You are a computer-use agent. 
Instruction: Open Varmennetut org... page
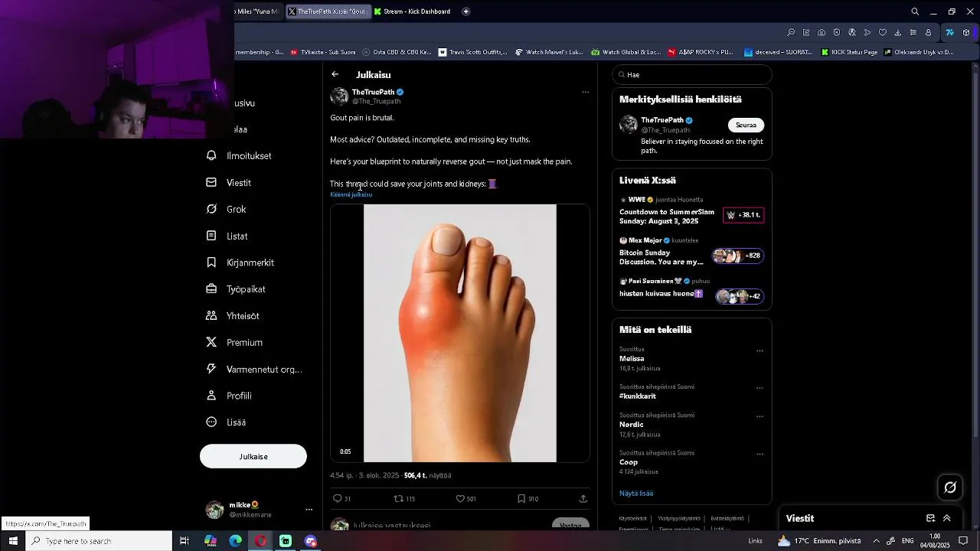254,369
